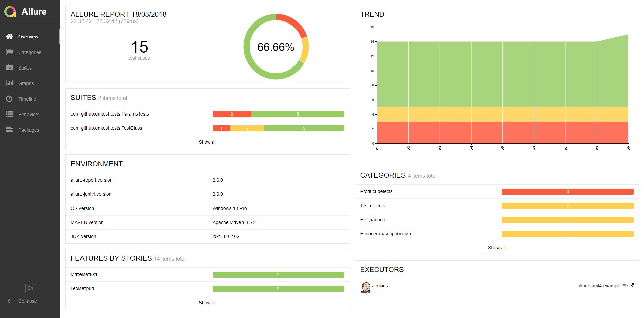Click the yellow broken bar of TestClass
The image size is (644, 318).
tap(247, 128)
